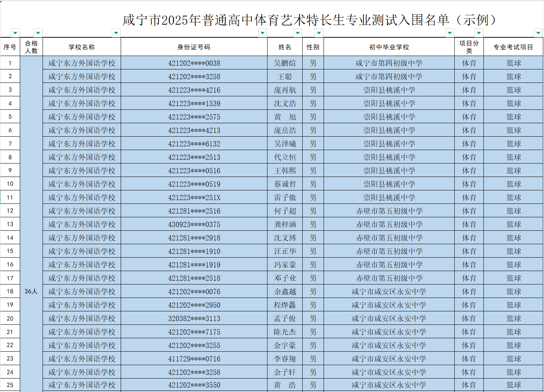544x392 pixels.
Task: Select ID cell 421202****2950
Action: point(194,305)
